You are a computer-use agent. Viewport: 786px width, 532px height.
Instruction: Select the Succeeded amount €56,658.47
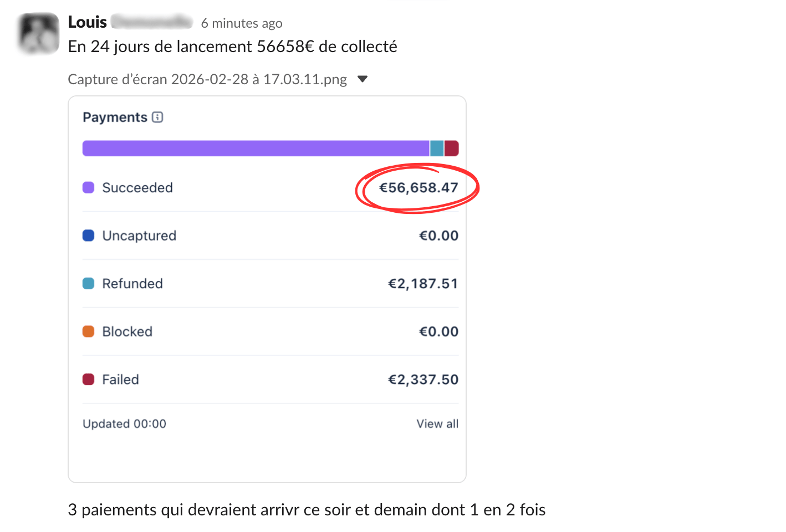point(418,187)
